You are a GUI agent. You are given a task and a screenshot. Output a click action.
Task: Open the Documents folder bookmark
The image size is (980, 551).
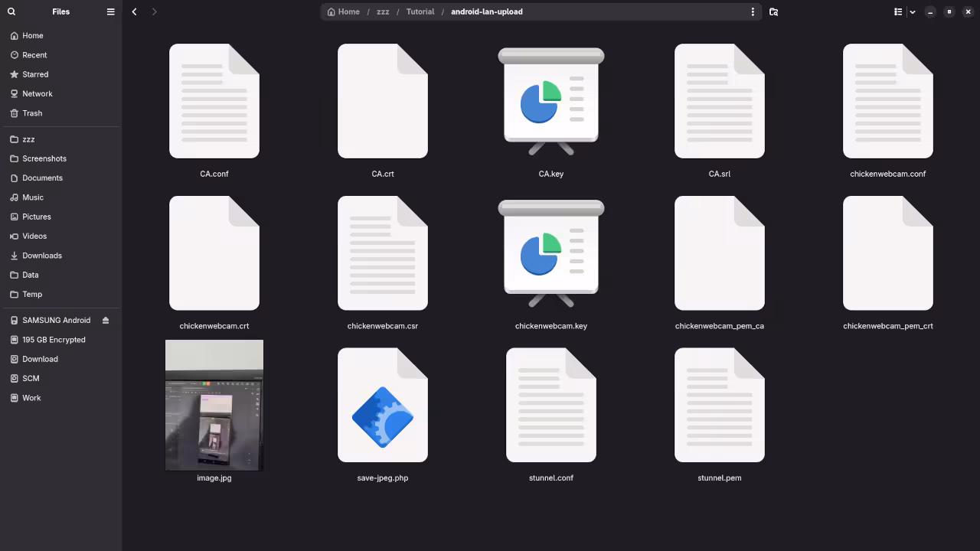pyautogui.click(x=61, y=178)
